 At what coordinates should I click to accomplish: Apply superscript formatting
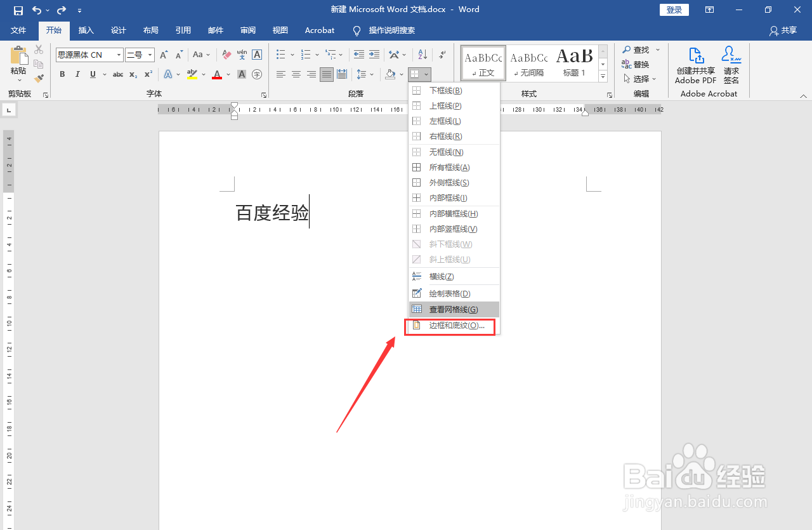point(148,74)
